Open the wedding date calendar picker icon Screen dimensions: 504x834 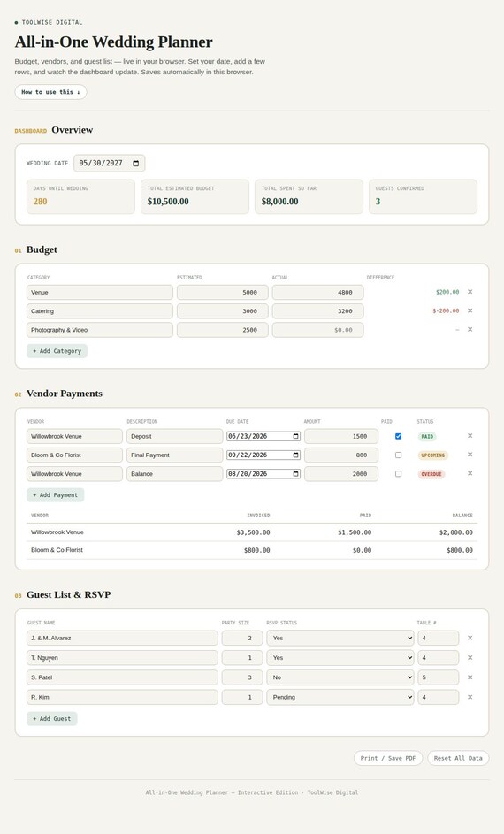(135, 164)
